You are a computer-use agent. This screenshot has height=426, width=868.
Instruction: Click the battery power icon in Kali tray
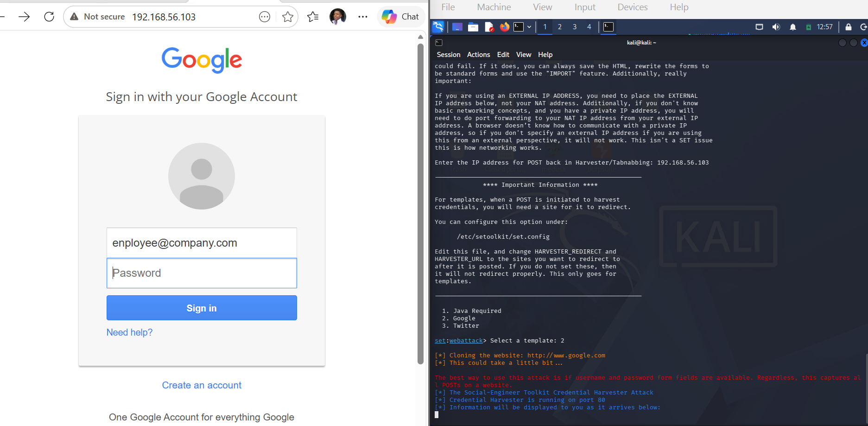tap(809, 27)
